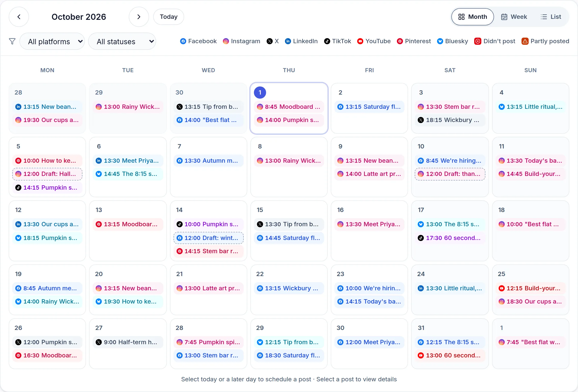Select day 27 cell
The height and width of the screenshot is (392, 578).
coord(128,344)
